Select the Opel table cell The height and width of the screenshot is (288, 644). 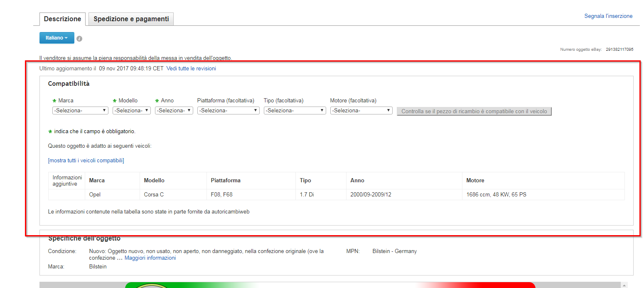pyautogui.click(x=112, y=195)
